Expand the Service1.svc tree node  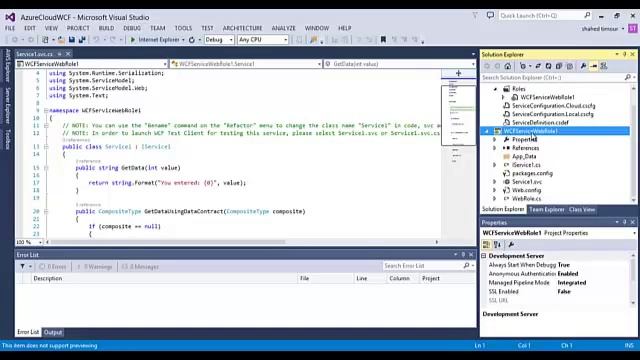(494, 182)
